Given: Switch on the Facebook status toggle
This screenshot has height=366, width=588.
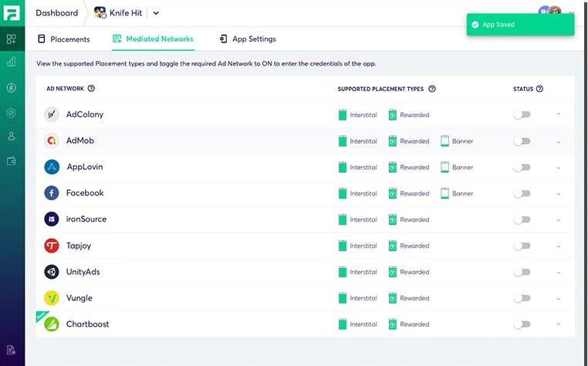Looking at the screenshot, I should (x=522, y=193).
